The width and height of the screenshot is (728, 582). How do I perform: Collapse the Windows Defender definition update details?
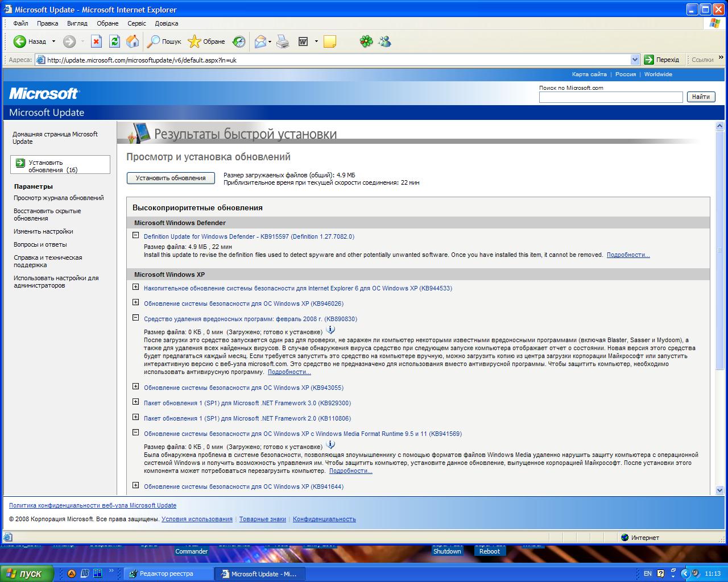[135, 235]
